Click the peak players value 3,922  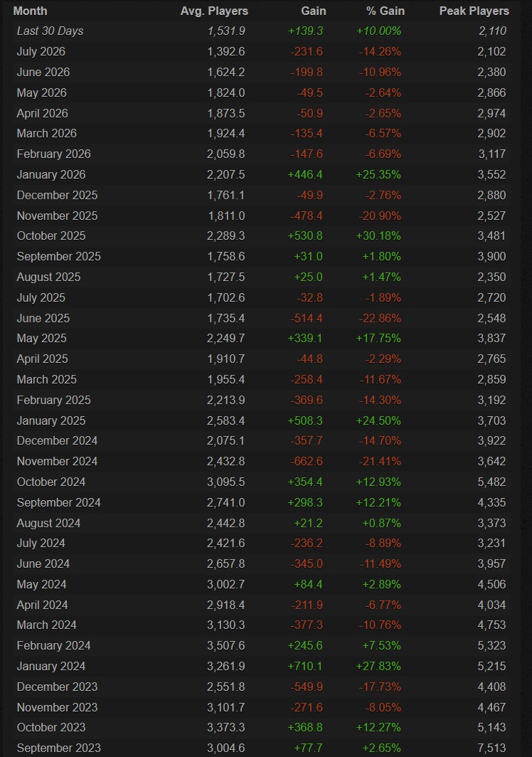coord(492,441)
